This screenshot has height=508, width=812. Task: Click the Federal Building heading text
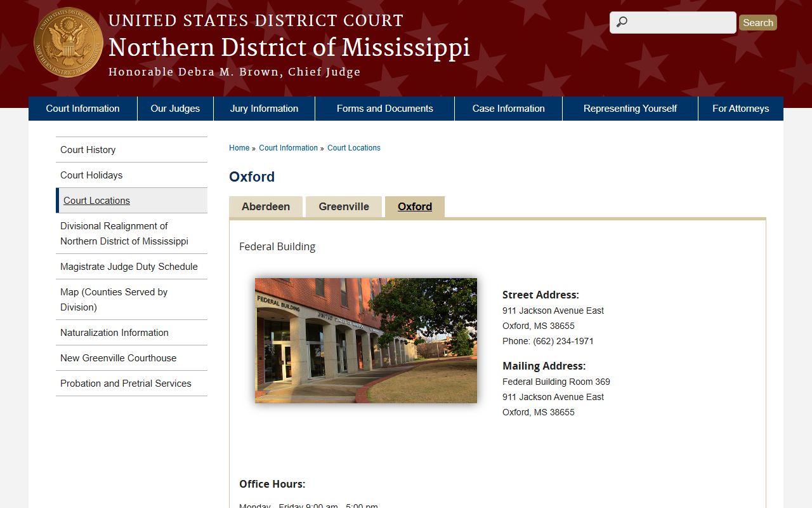tap(277, 246)
